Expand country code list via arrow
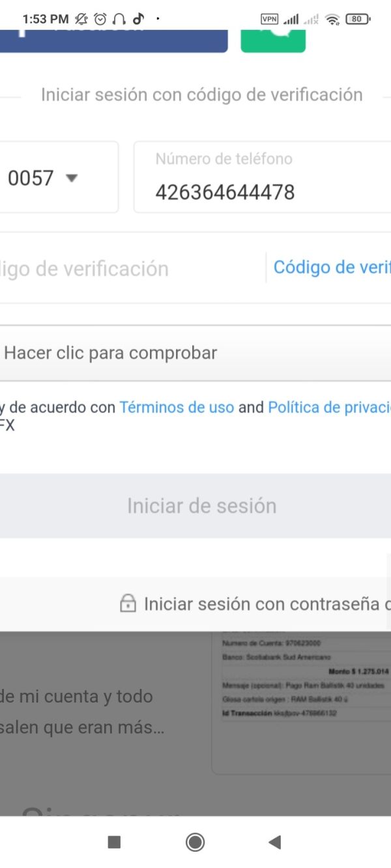391x868 pixels. click(x=72, y=178)
